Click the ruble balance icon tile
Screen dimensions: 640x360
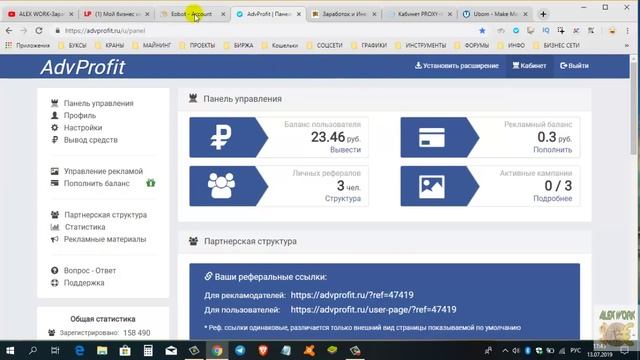228,137
